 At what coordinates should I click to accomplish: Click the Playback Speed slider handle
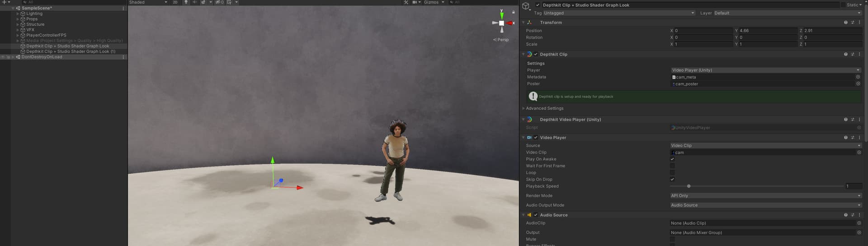(689, 186)
